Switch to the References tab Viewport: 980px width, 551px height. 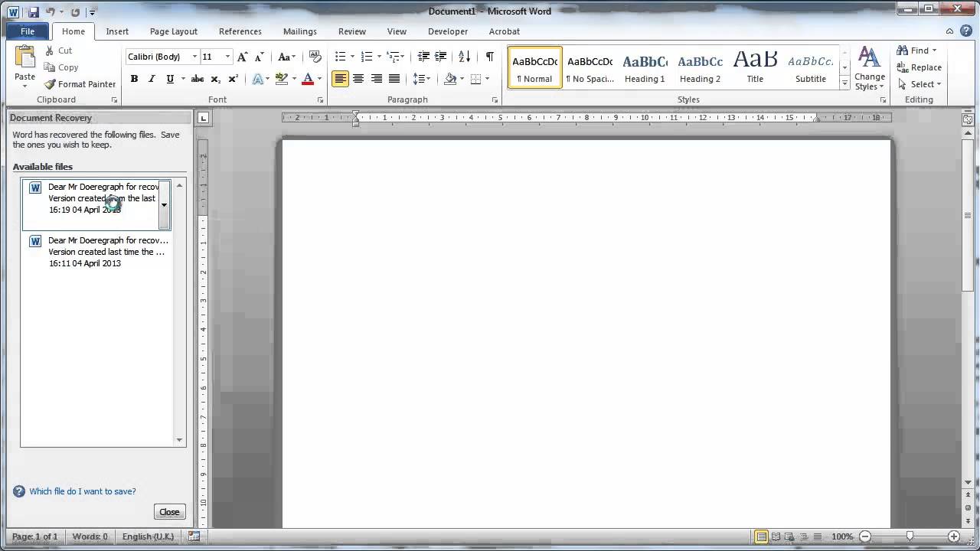tap(240, 31)
